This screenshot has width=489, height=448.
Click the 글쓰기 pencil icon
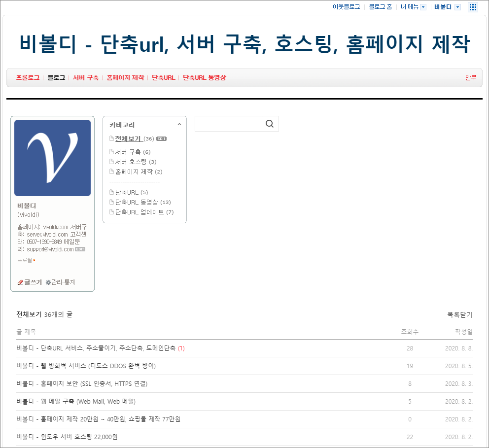tap(20, 282)
